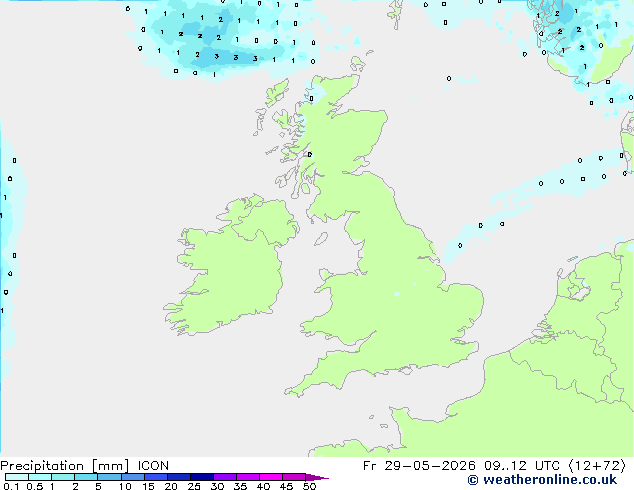Click the date text "Fr 29-05-2026"

419,466
